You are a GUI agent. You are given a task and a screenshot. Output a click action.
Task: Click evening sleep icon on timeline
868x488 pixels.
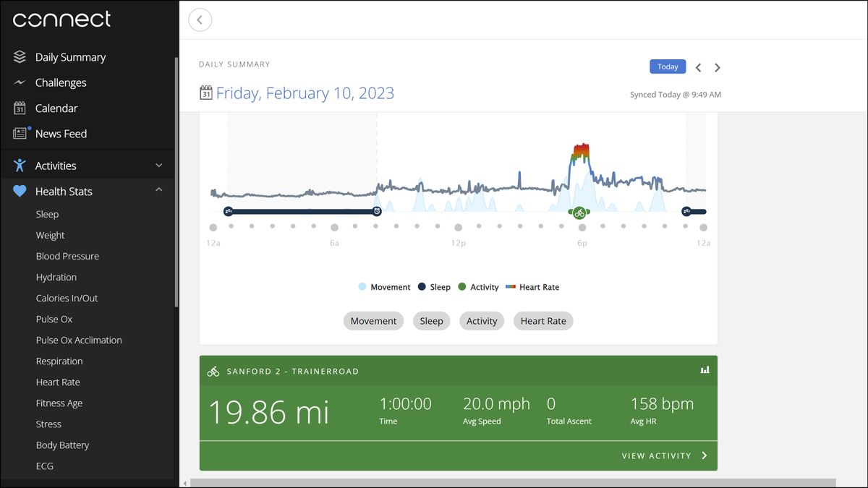tap(686, 211)
